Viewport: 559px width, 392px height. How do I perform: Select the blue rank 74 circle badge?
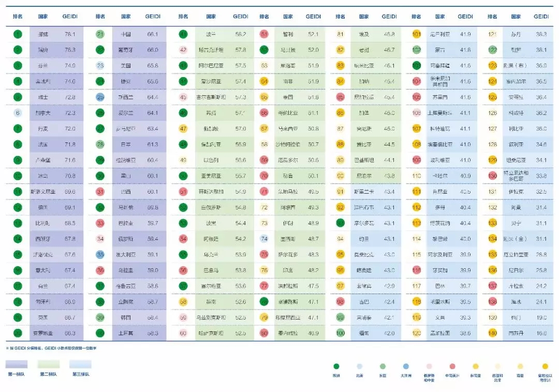coord(264,239)
